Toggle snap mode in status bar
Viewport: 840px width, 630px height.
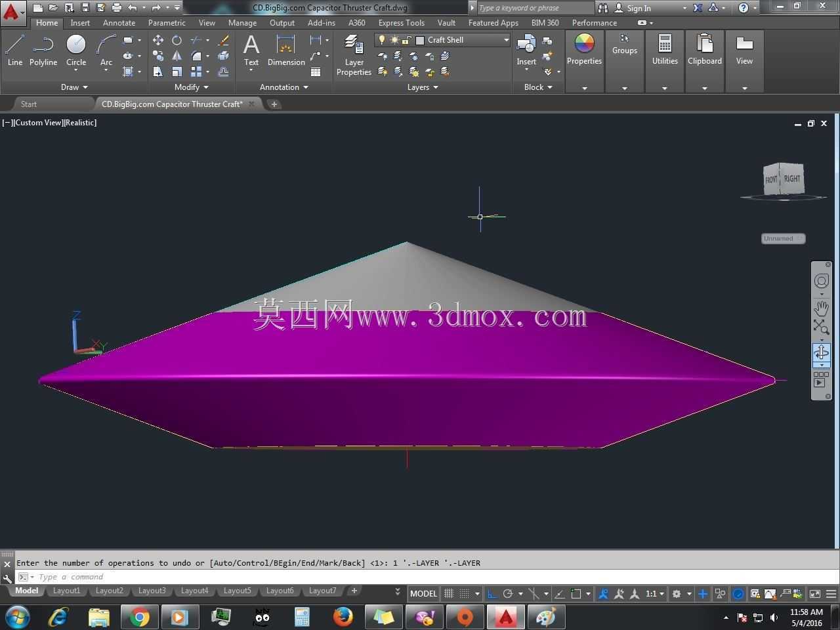coord(464,594)
